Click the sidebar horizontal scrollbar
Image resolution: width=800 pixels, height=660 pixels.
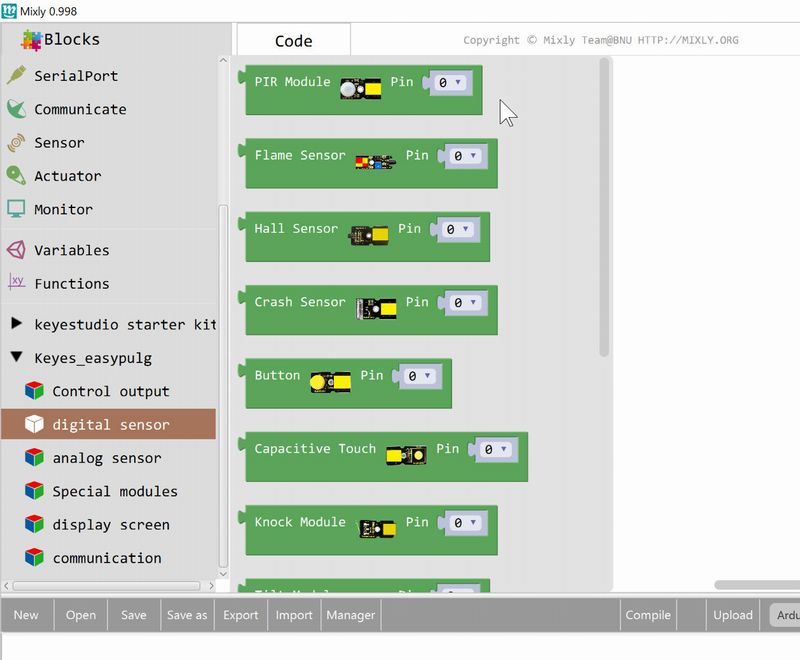(106, 586)
